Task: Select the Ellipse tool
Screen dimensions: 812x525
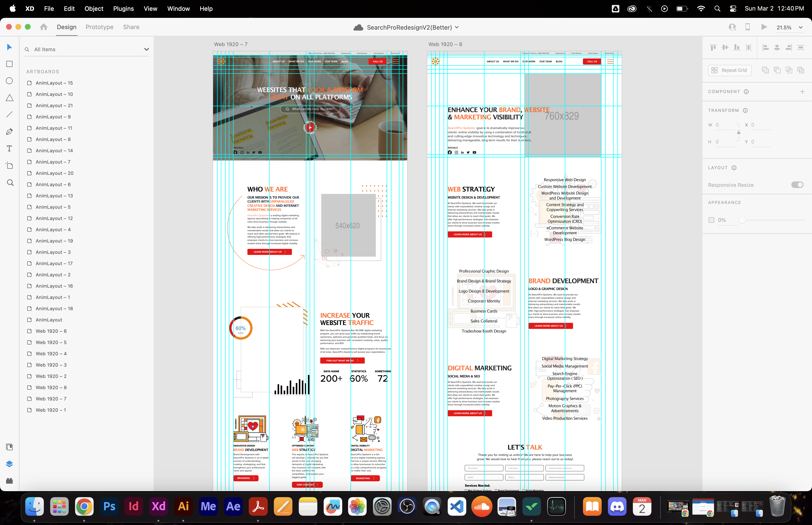Action: 10,81
